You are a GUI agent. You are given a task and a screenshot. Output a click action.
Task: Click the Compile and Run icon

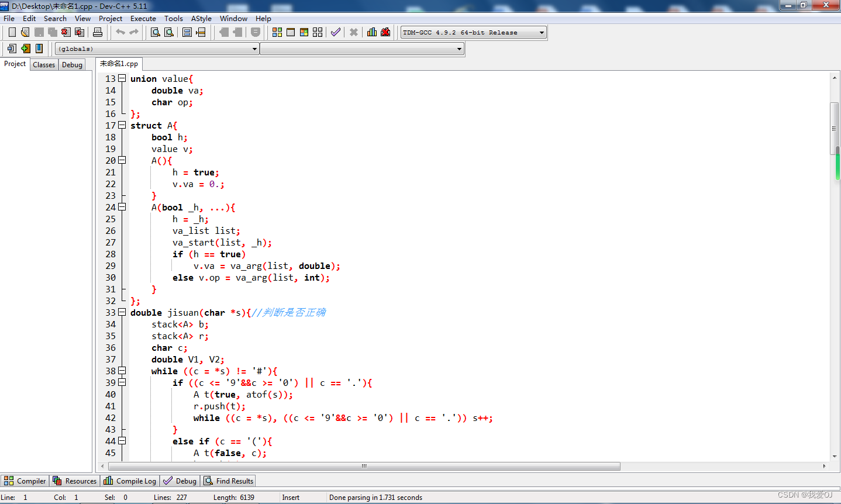304,32
